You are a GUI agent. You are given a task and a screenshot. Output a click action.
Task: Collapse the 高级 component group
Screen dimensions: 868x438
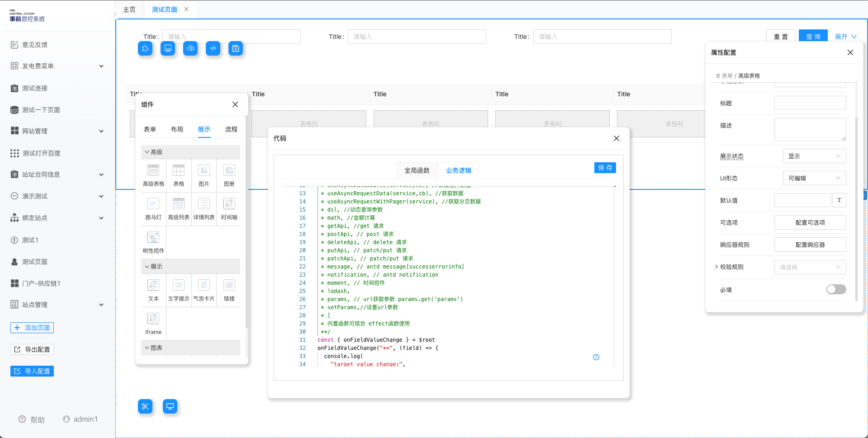[190, 152]
